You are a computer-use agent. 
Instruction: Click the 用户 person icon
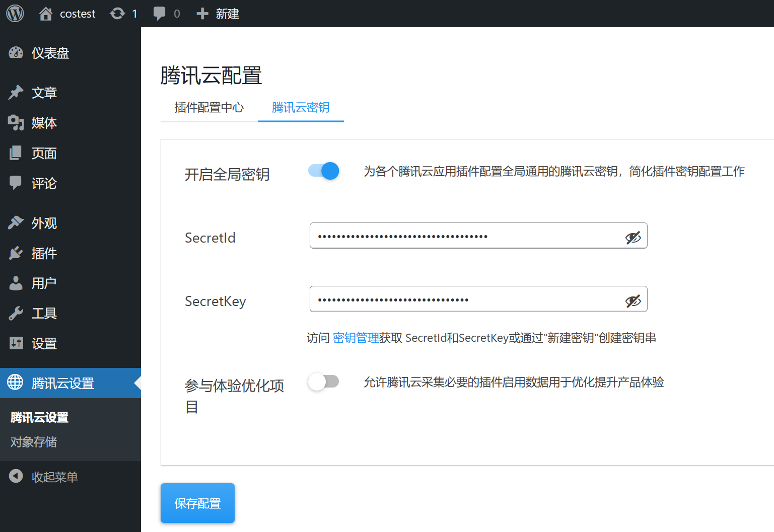coord(16,283)
